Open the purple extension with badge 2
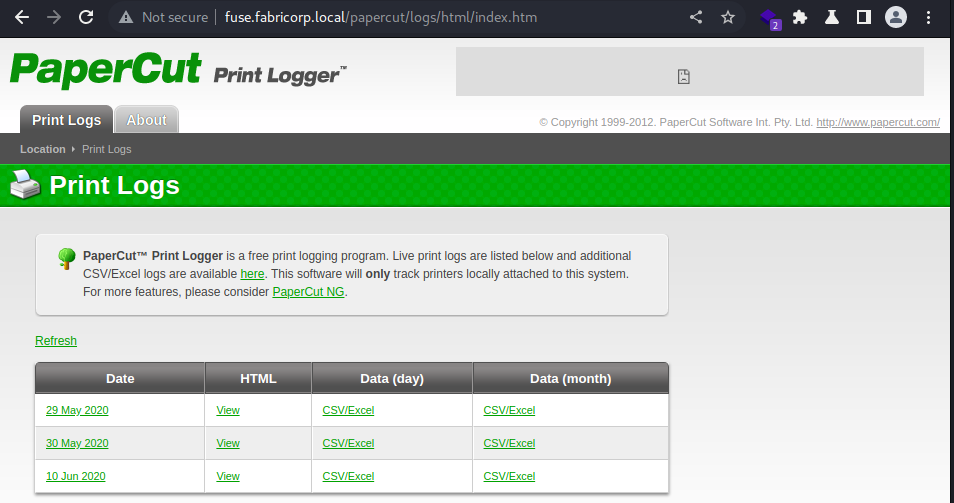 [770, 18]
